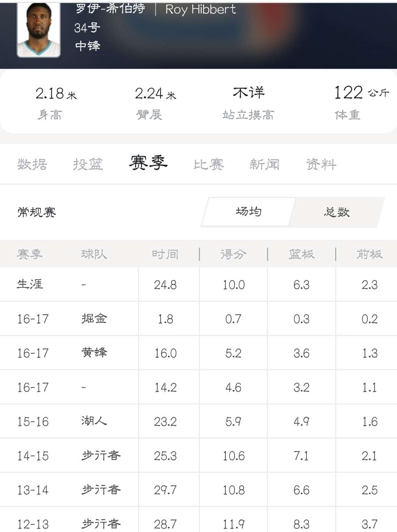Open the 新闻 tab
The image size is (397, 532).
(x=264, y=164)
